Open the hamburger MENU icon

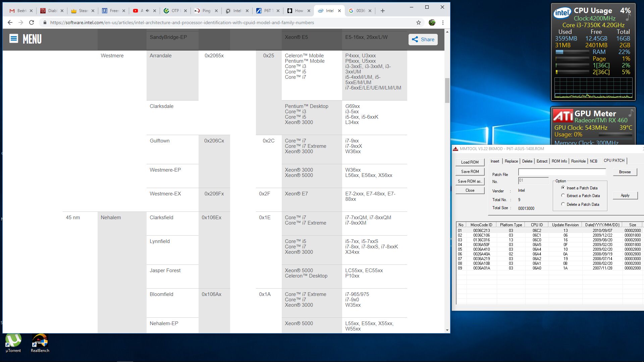[14, 39]
